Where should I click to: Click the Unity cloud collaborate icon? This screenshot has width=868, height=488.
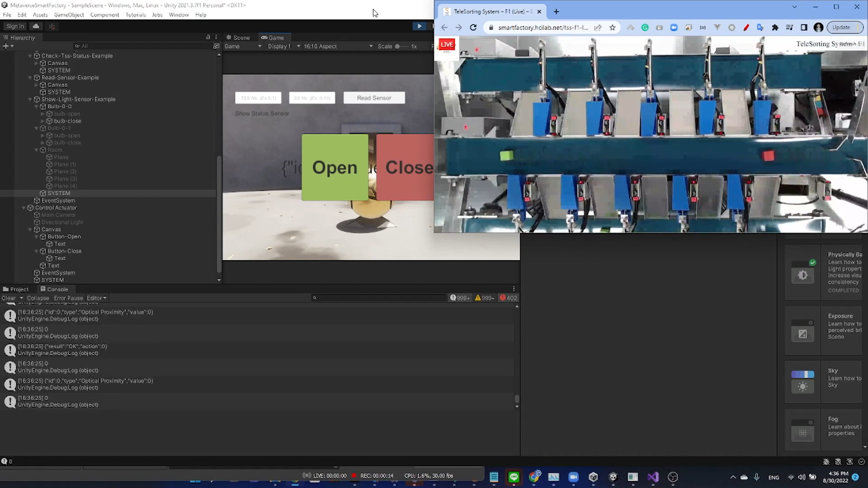click(x=36, y=26)
